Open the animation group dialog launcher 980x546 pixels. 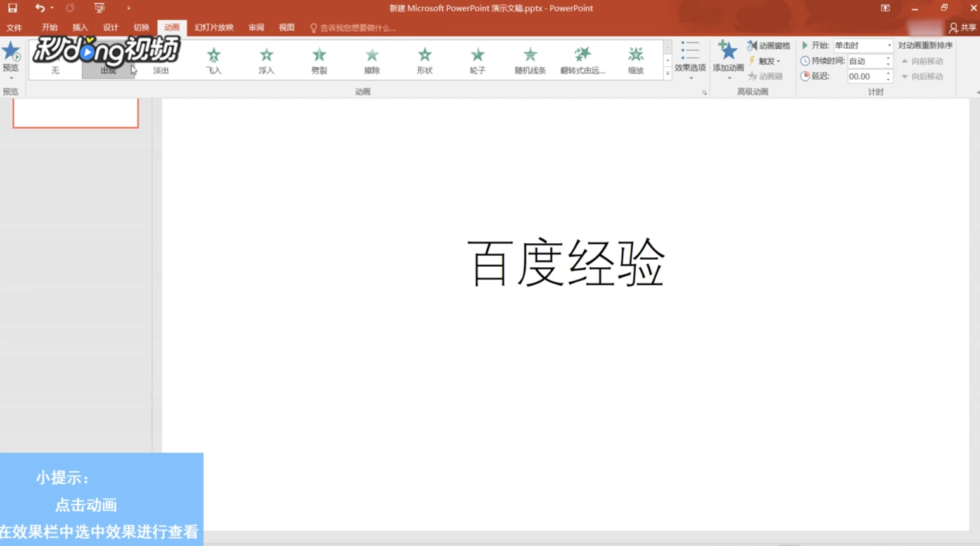click(704, 92)
